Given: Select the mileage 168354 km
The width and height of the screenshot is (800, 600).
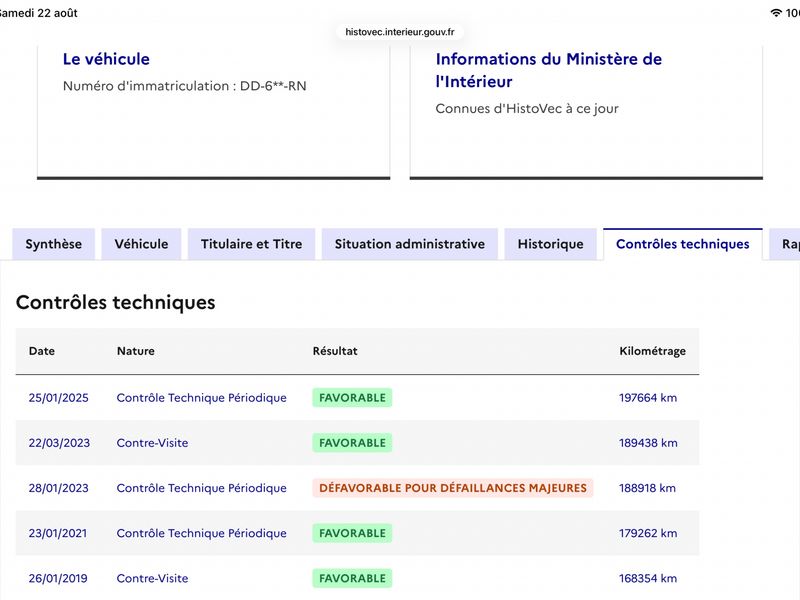Looking at the screenshot, I should [x=648, y=579].
